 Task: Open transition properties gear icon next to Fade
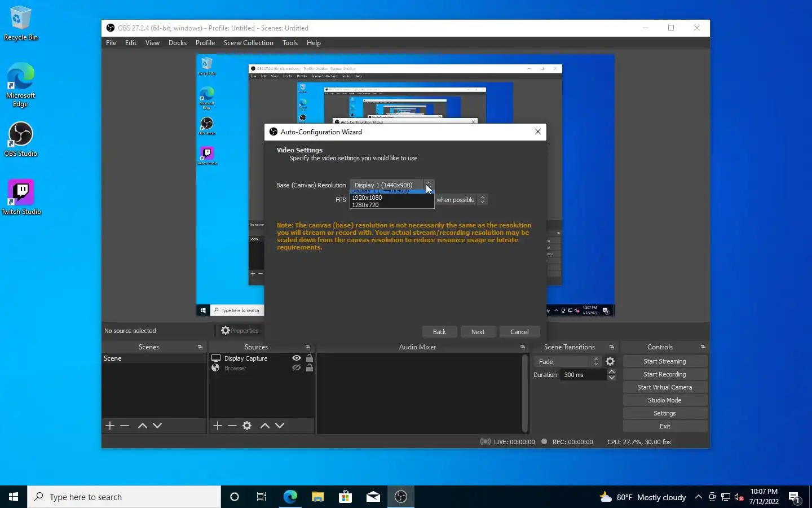(610, 362)
